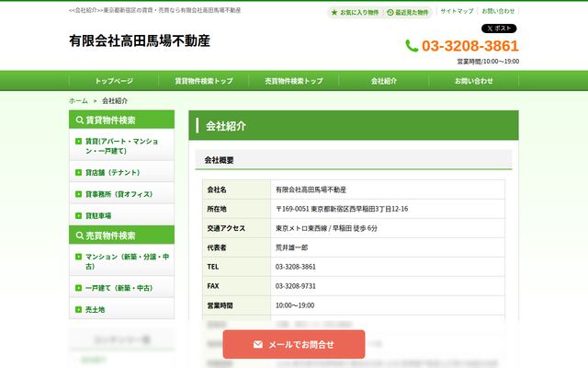
Task: Select お問い合わせ in the green navigation bar
Action: pyautogui.click(x=474, y=81)
